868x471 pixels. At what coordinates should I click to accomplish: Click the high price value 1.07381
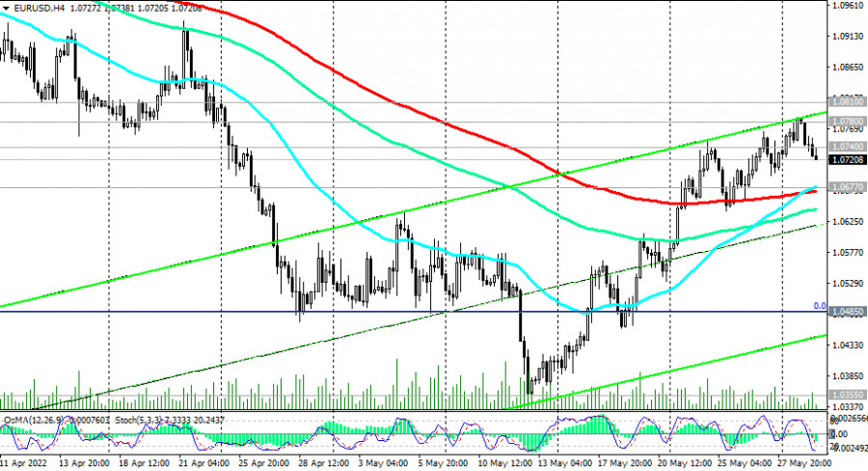(119, 9)
